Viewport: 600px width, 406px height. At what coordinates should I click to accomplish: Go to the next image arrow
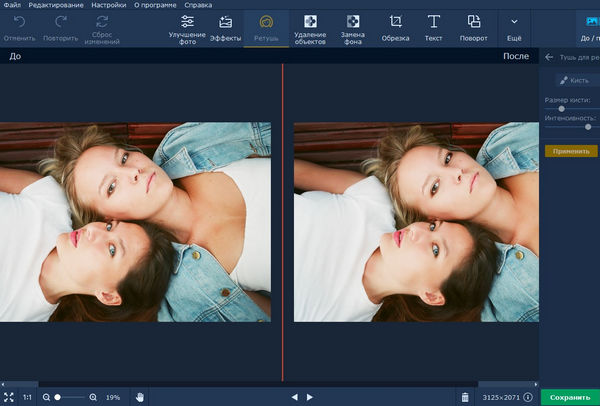coord(309,397)
